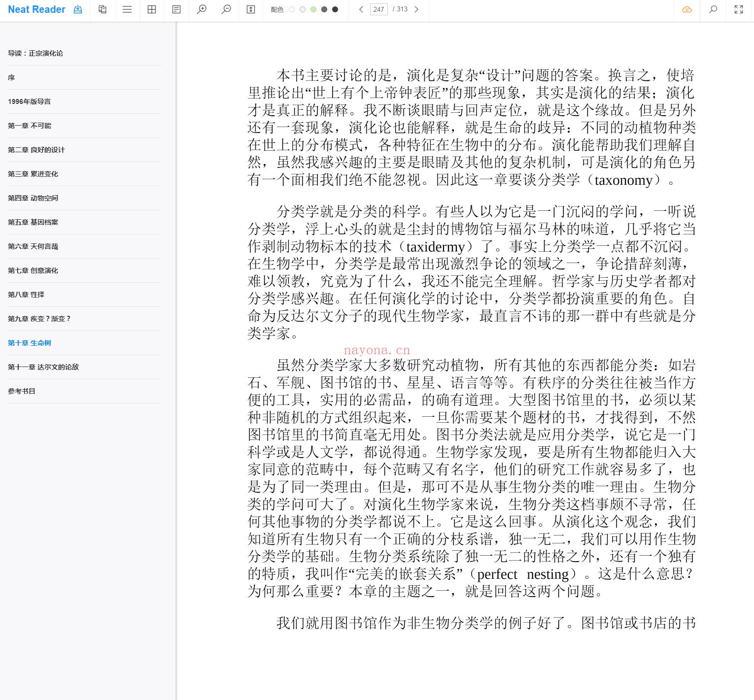Go to the previous page arrow
Viewport: 754px width, 700px height.
click(361, 9)
